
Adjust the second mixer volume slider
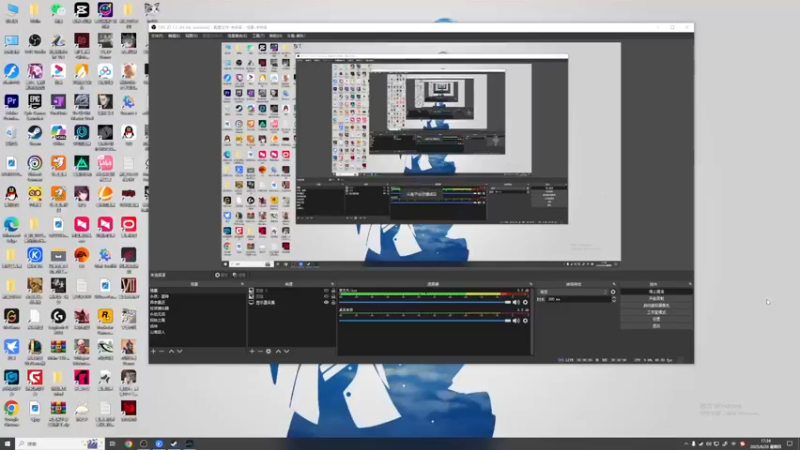click(425, 321)
